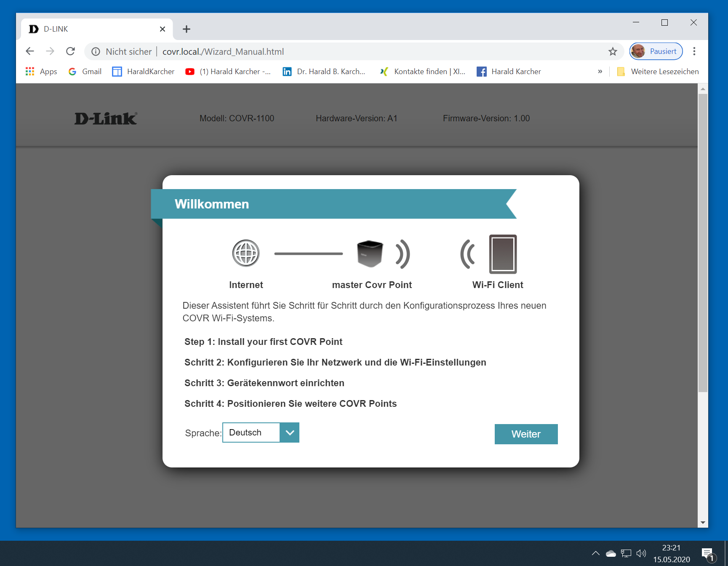
Task: Open the HaraldKarcher bookmark
Action: 143,72
